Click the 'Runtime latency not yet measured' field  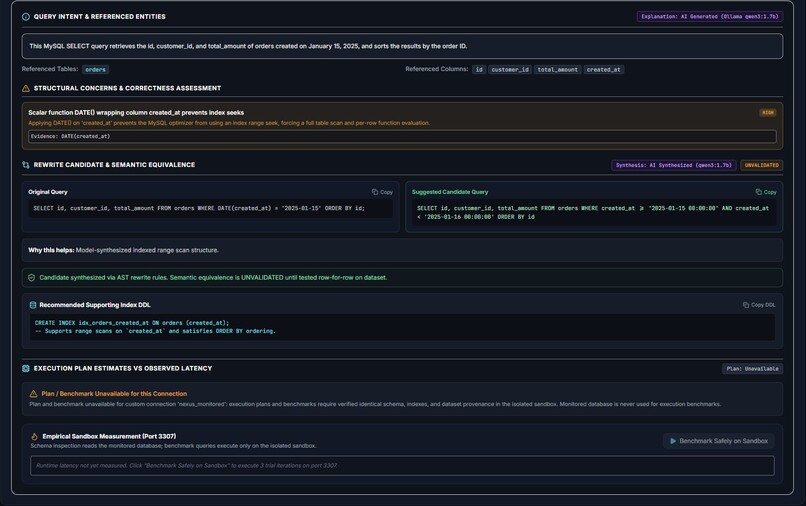402,466
